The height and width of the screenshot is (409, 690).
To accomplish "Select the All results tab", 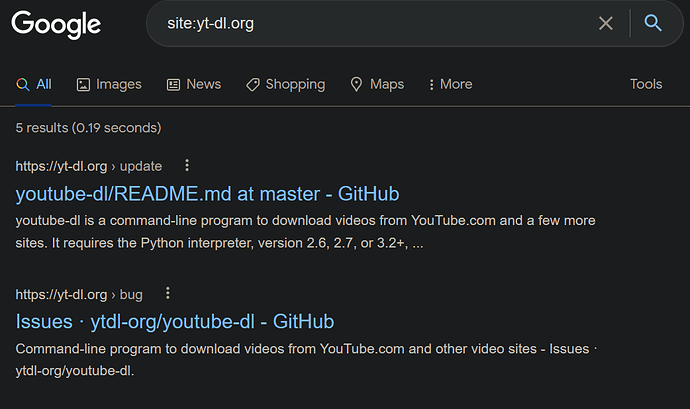I will click(34, 84).
